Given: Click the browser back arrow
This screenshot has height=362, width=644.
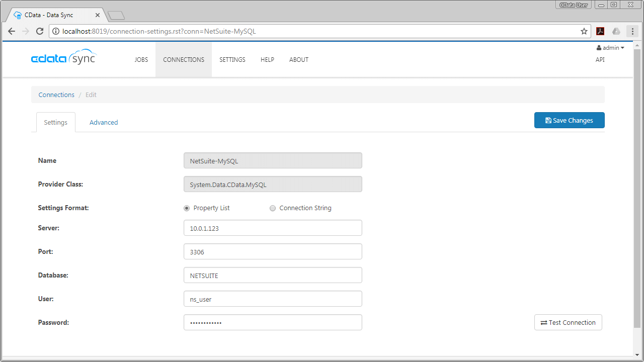Looking at the screenshot, I should click(12, 31).
